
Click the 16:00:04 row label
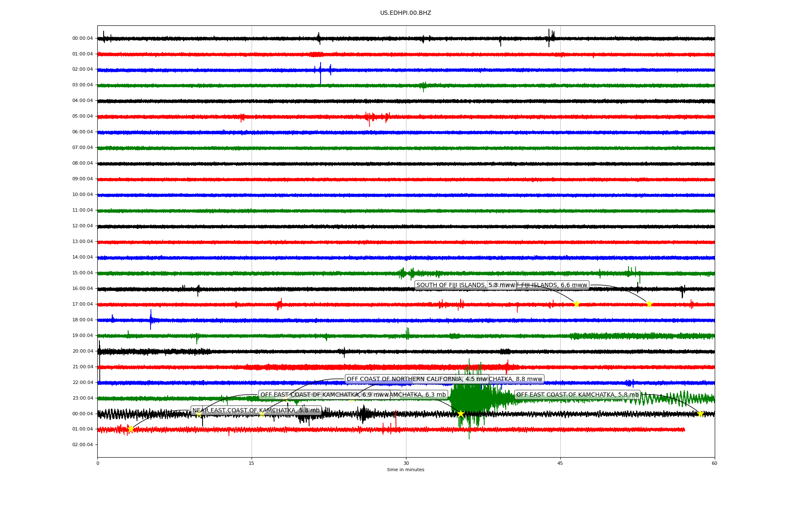coord(82,289)
